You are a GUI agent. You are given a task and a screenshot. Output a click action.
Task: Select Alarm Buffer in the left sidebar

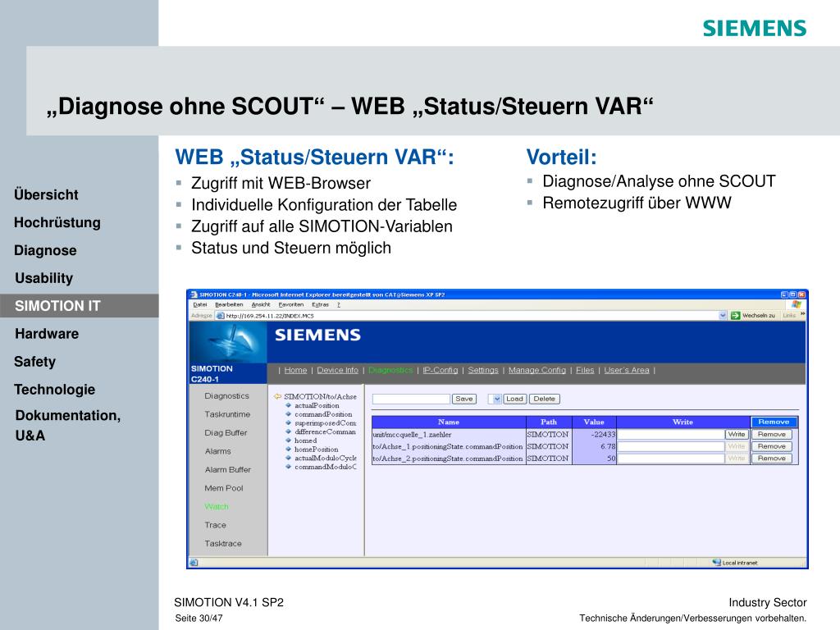[x=228, y=470]
